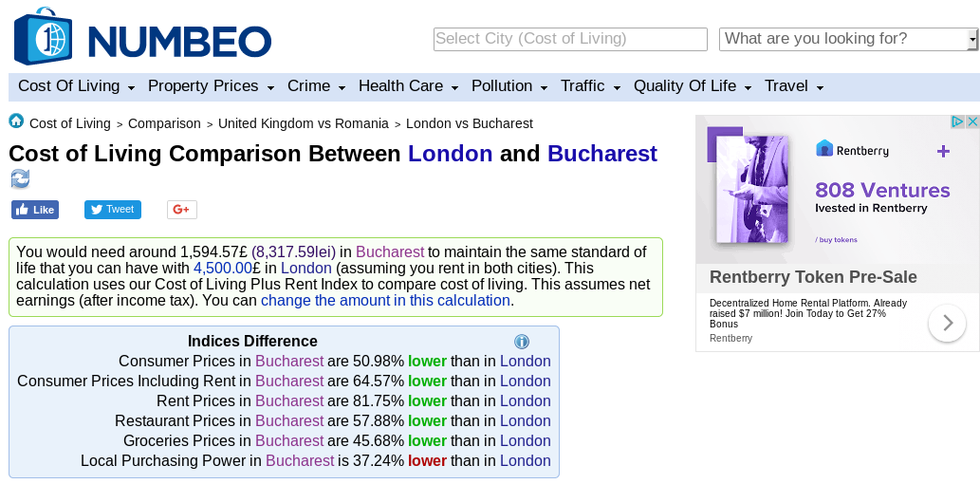Click the '81.75%' rent prices value

(379, 400)
